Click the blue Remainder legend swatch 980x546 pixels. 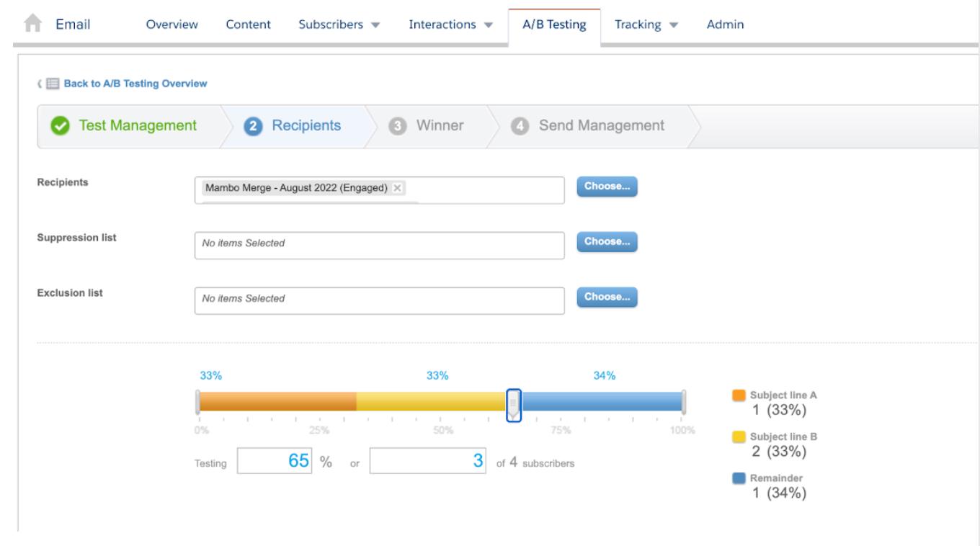pos(739,478)
